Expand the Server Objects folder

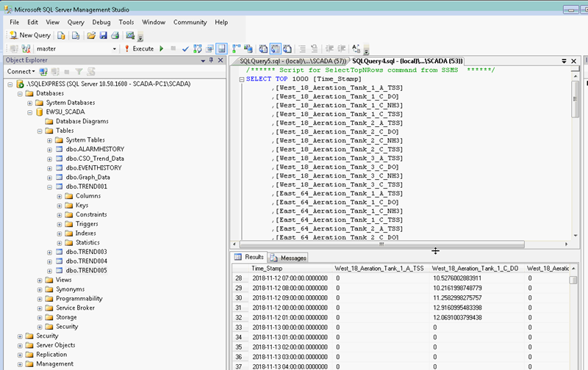[x=20, y=345]
